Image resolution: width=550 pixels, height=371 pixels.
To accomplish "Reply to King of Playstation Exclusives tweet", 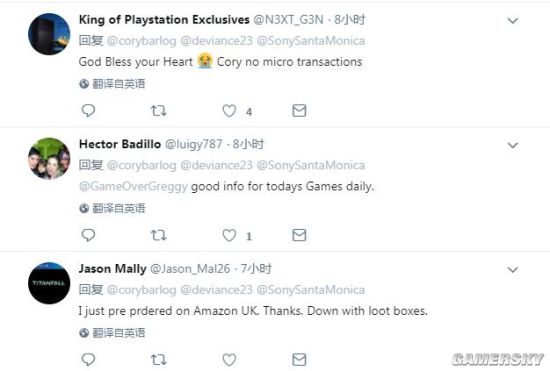I will [88, 111].
